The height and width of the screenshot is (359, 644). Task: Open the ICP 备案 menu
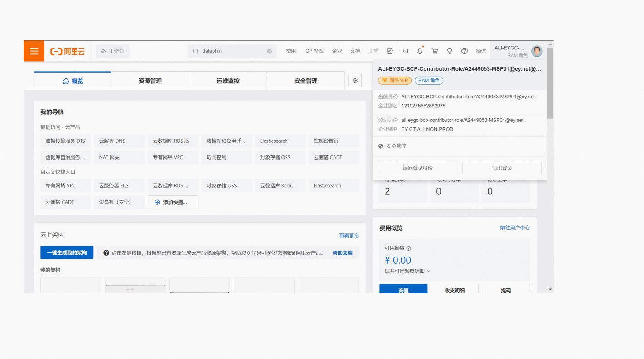point(314,51)
